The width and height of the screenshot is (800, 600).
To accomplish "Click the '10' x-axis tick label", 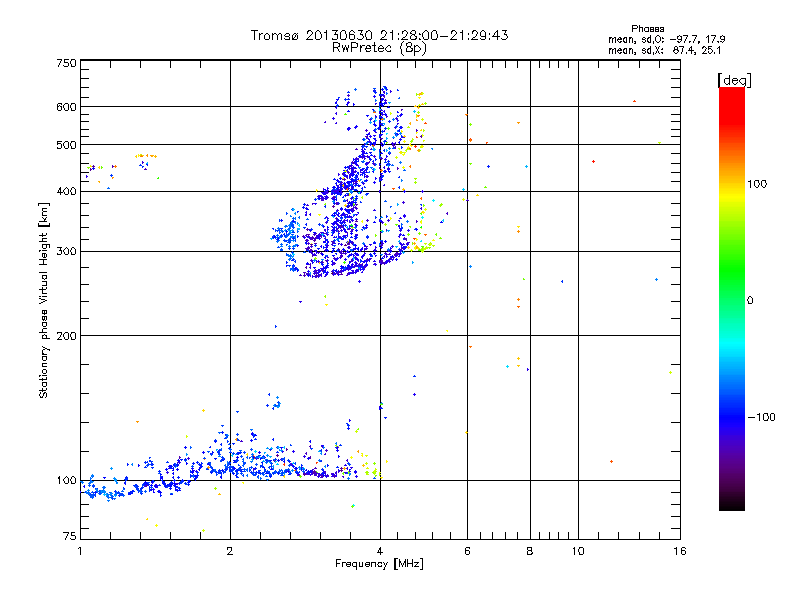I will (x=578, y=551).
